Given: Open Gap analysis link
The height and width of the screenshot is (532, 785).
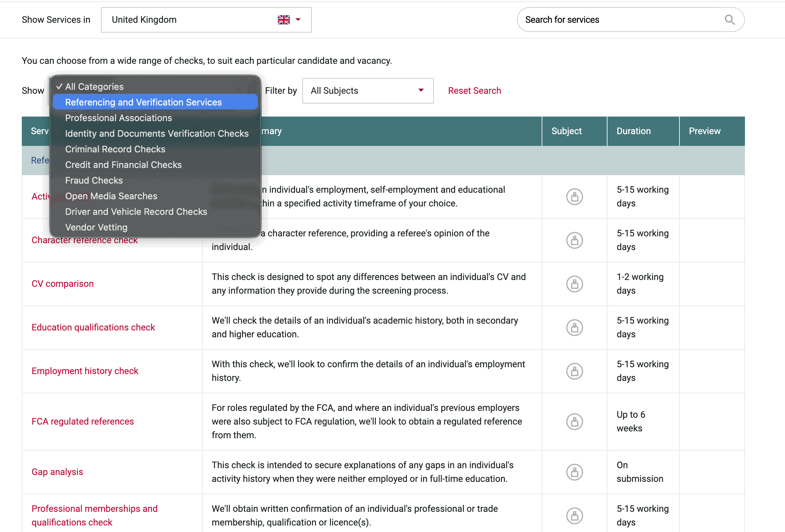Looking at the screenshot, I should tap(57, 472).
